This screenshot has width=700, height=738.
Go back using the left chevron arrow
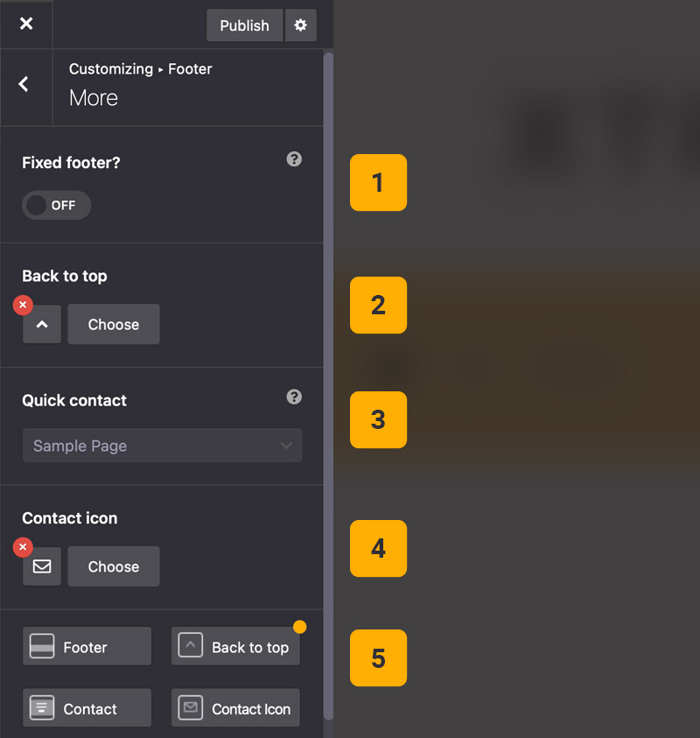click(x=24, y=84)
